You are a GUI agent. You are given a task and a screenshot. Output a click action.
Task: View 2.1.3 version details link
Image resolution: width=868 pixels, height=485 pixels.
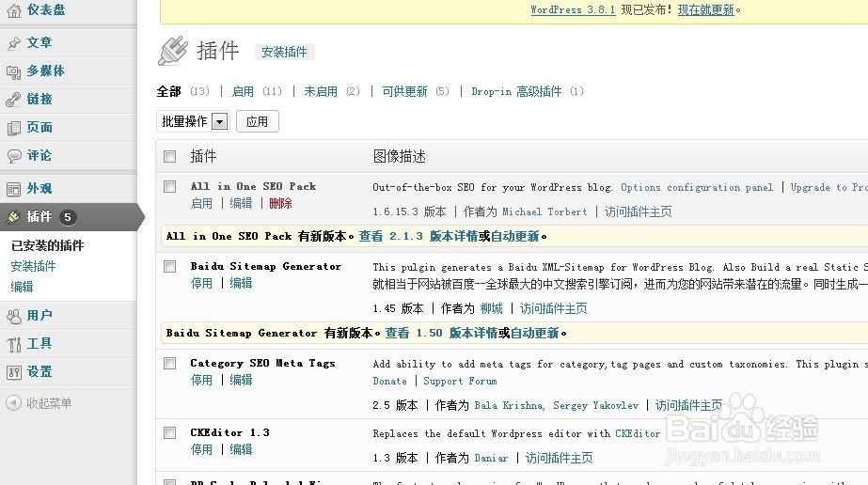418,236
